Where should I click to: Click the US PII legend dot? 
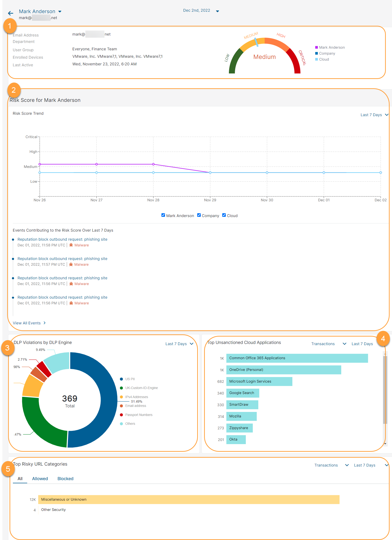pos(122,379)
